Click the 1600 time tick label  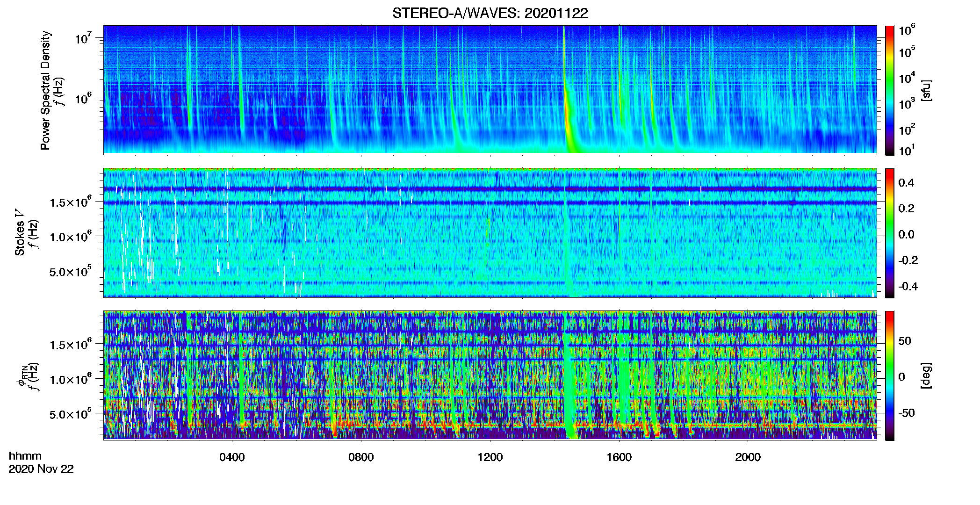coord(619,457)
